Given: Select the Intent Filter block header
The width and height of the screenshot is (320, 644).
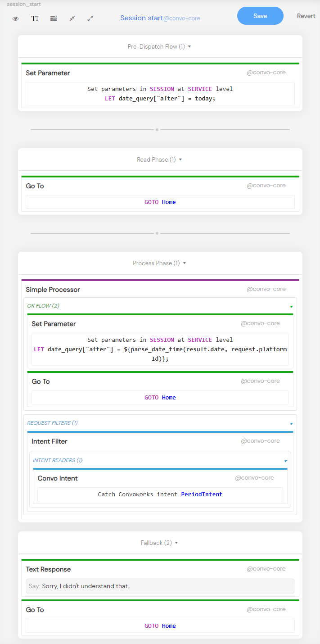Looking at the screenshot, I should pos(50,441).
